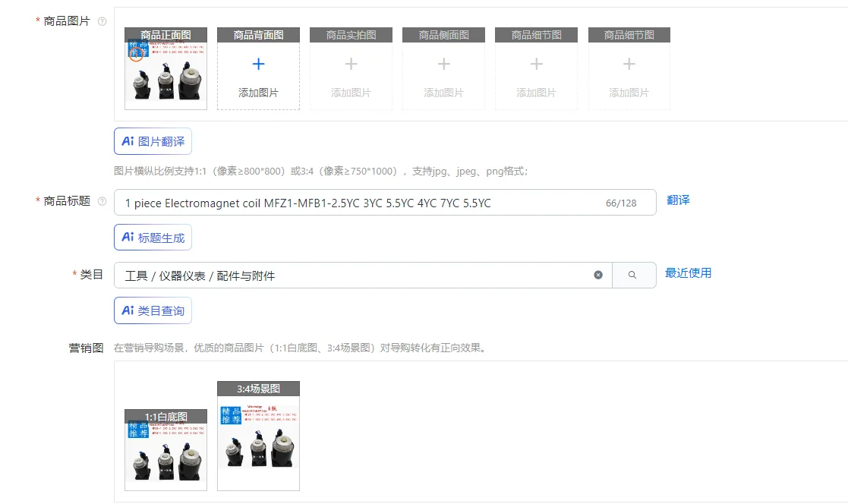Open the 最近使用 categories link
848x504 pixels.
[x=688, y=273]
